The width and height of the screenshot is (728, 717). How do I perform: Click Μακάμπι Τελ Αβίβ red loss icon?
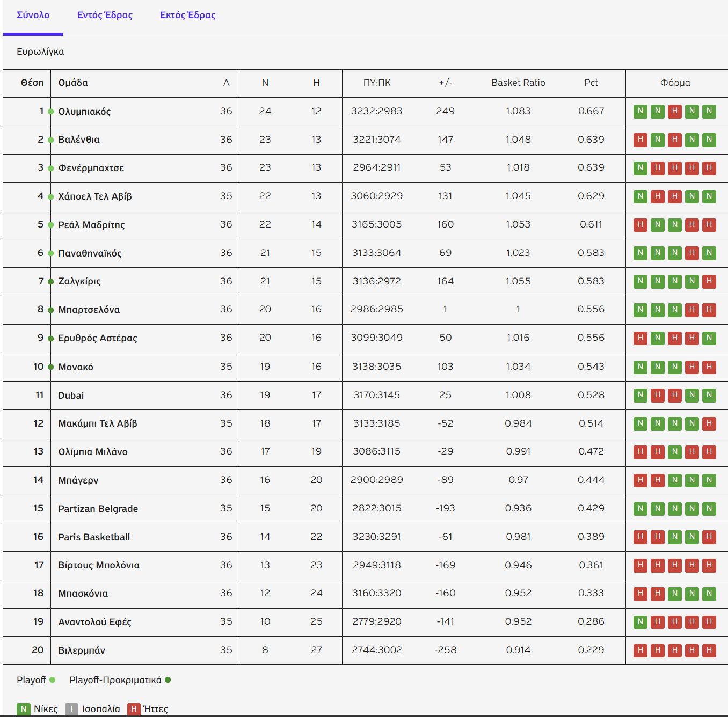pyautogui.click(x=709, y=423)
